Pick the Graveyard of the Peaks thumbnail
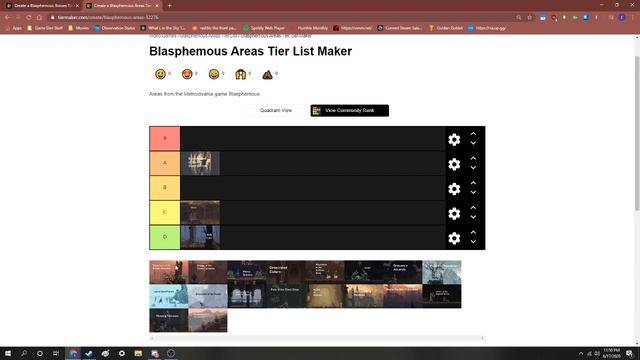Viewport: 640px width, 360px height. [x=208, y=296]
